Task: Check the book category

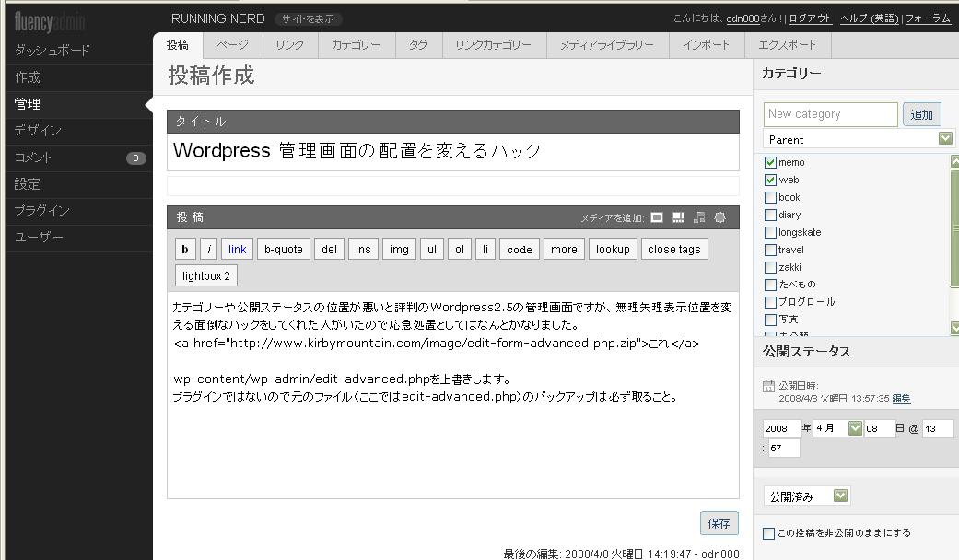Action: click(771, 197)
